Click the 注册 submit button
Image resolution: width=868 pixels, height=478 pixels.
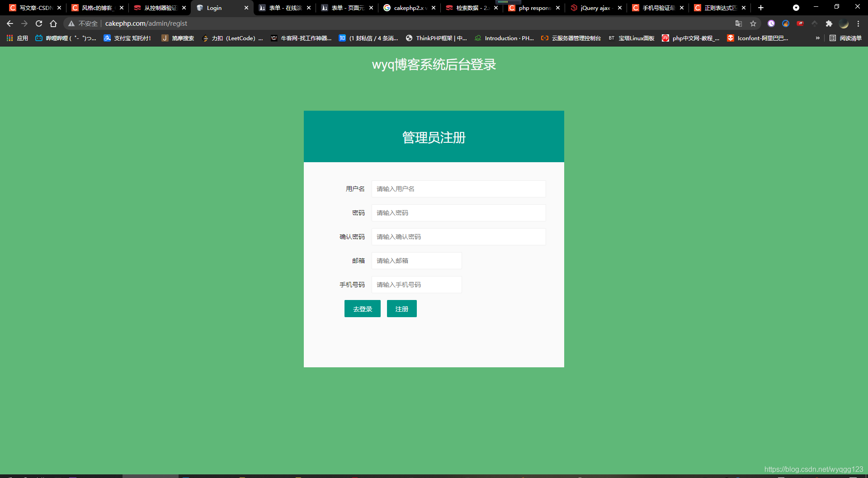[401, 309]
